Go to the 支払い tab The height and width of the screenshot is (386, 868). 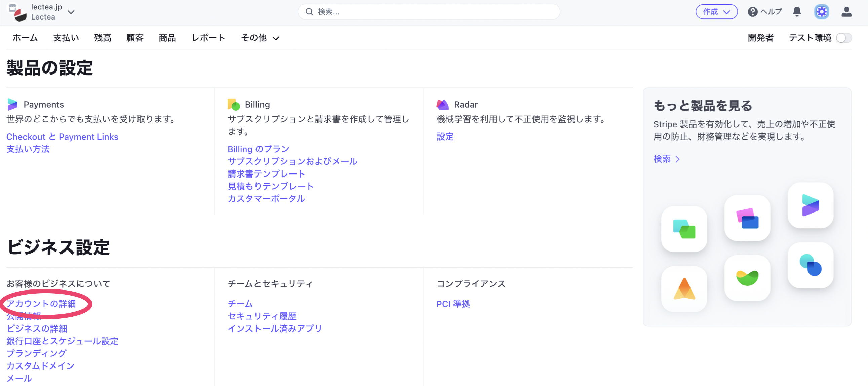66,38
